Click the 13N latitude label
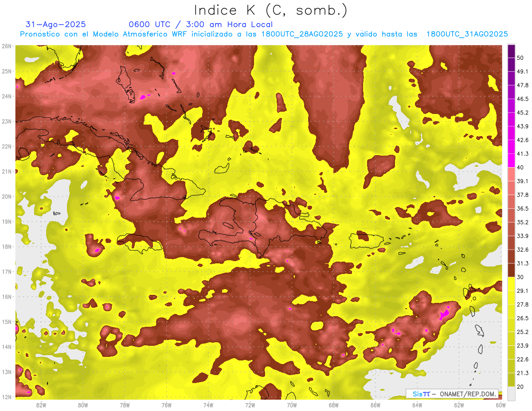The height and width of the screenshot is (411, 532). coord(7,372)
